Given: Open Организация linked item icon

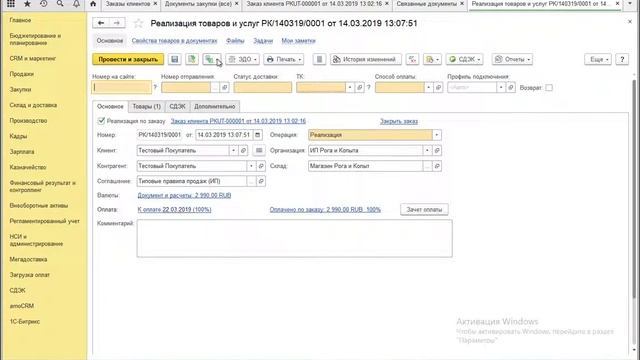Looking at the screenshot, I should pyautogui.click(x=437, y=151).
